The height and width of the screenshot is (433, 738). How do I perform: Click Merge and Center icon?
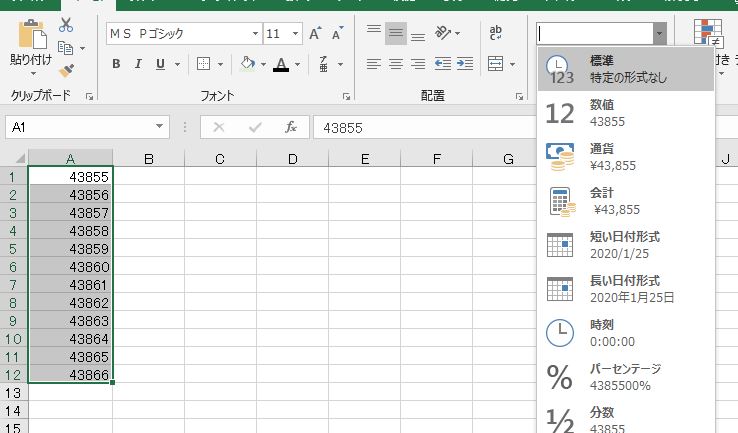pos(496,64)
